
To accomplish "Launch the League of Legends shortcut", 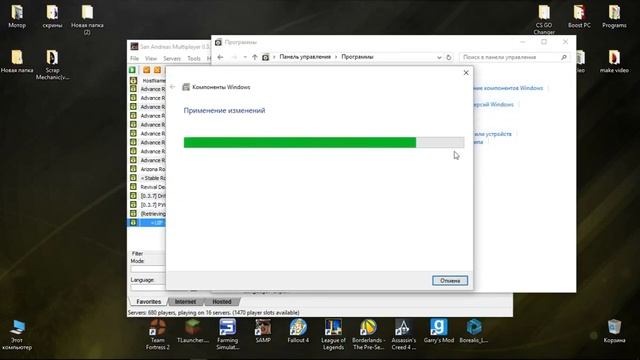I will click(x=333, y=335).
